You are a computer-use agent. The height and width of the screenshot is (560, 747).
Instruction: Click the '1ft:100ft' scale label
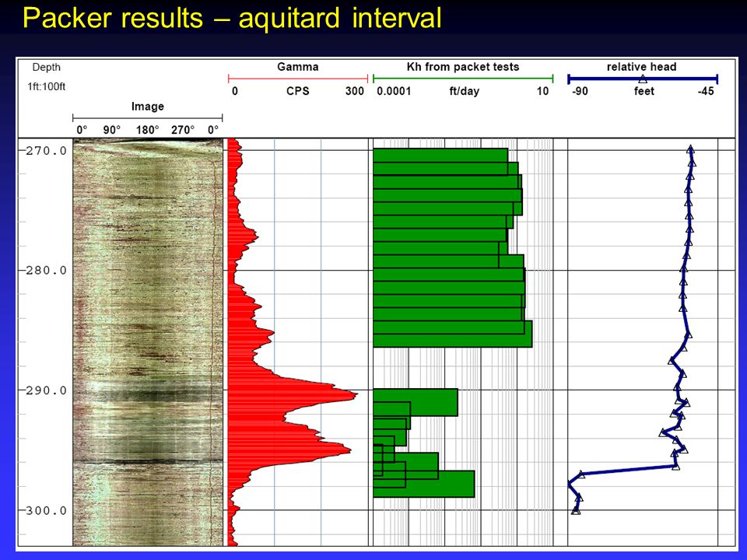[46, 86]
